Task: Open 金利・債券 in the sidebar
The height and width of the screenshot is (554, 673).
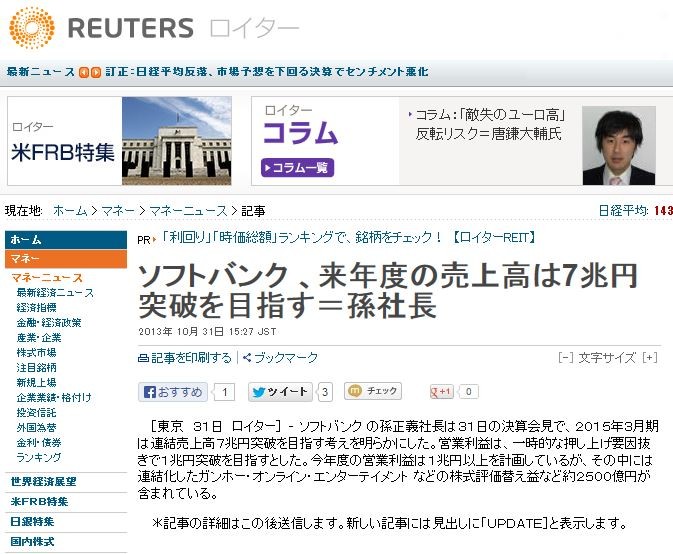Action: pos(39,442)
